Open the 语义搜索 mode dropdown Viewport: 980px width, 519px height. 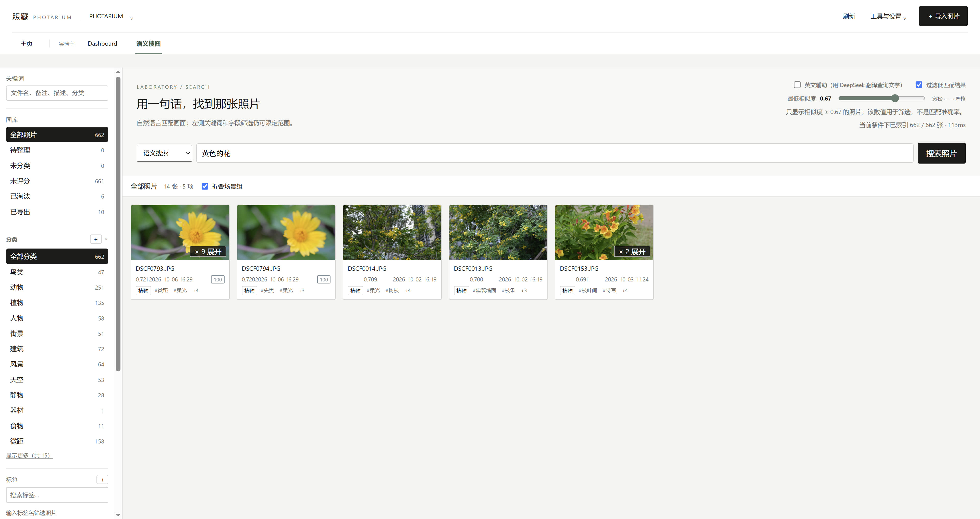click(x=164, y=153)
